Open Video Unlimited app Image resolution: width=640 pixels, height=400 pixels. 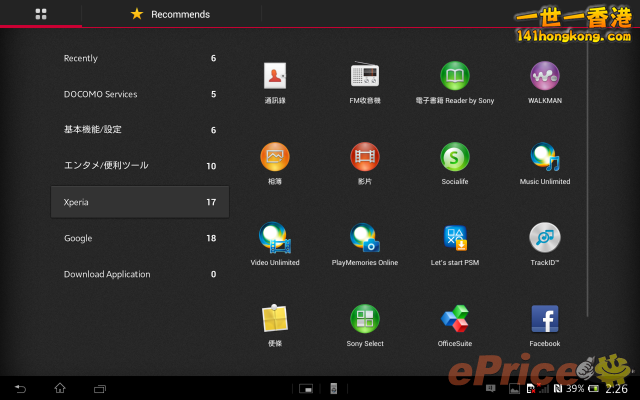click(x=275, y=238)
